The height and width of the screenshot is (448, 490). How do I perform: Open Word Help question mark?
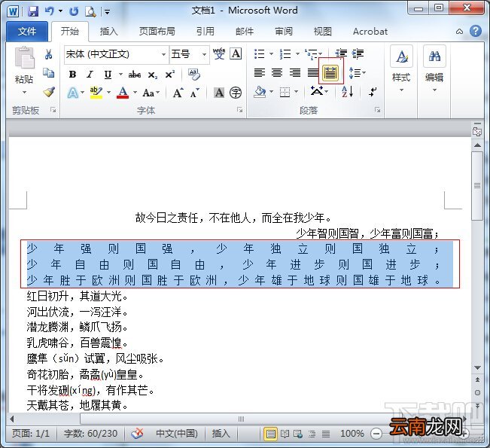pyautogui.click(x=476, y=31)
